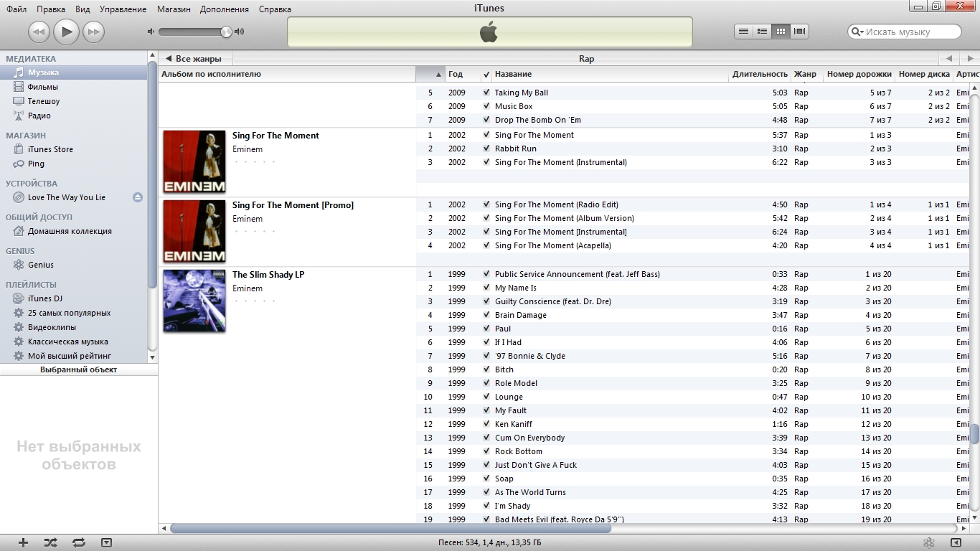Open search options magnifier dropdown
Viewport: 980px width, 551px height.
(x=857, y=32)
